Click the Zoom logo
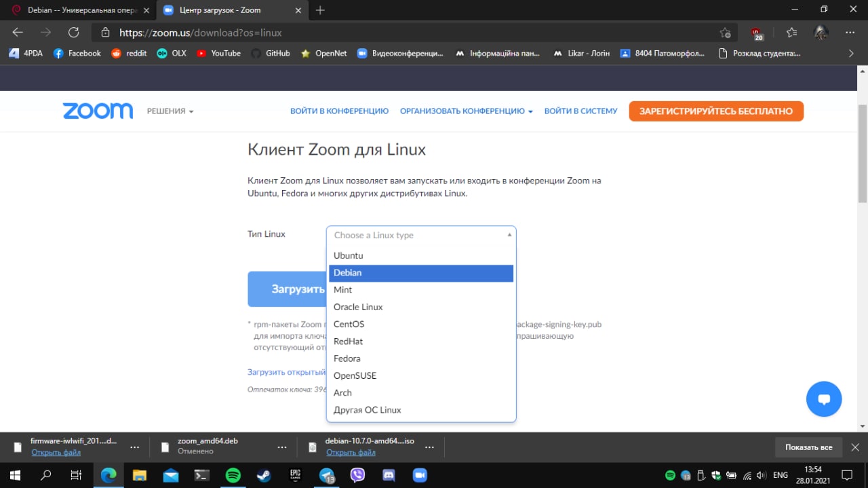Viewport: 868px width, 488px height. (98, 111)
